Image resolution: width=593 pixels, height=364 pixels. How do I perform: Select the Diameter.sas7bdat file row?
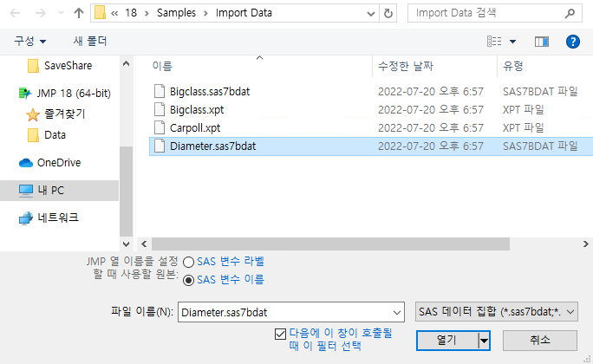click(371, 146)
